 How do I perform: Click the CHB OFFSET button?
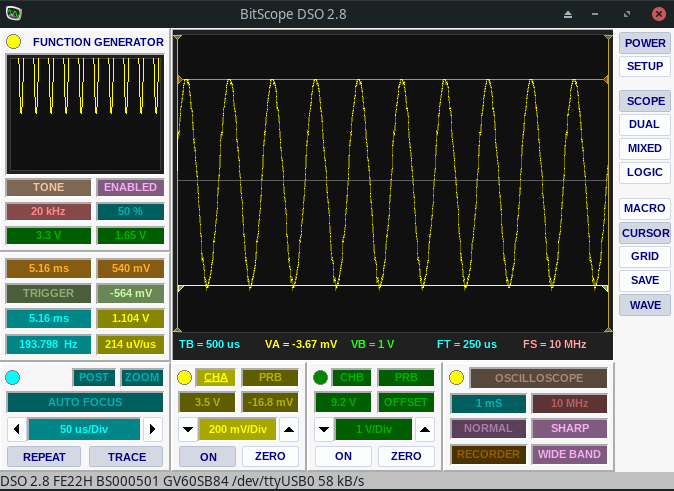pyautogui.click(x=406, y=402)
